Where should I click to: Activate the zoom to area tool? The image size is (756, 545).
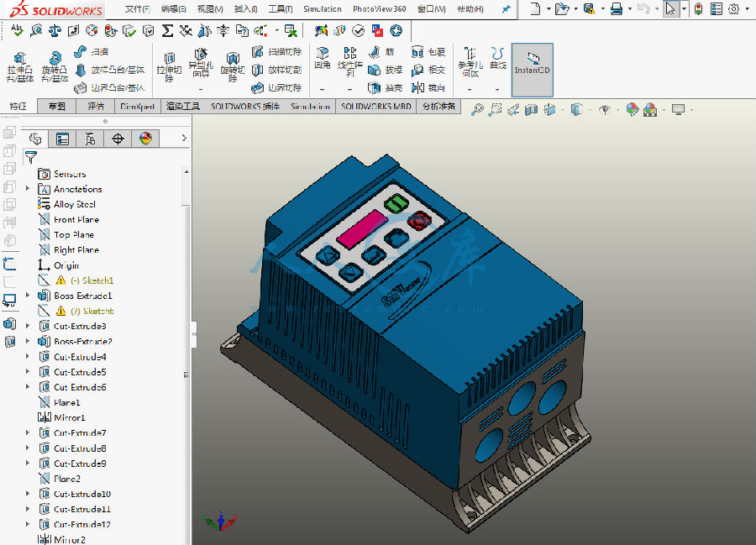click(495, 110)
